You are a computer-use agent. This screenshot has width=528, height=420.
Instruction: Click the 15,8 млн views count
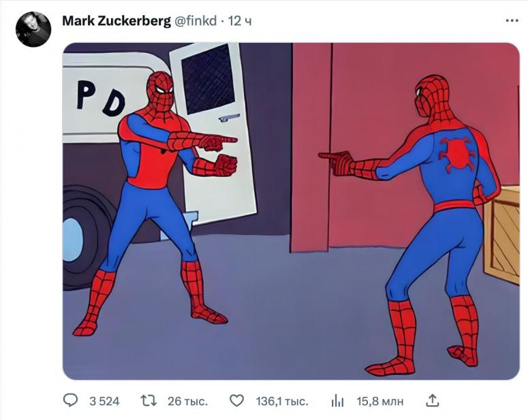[380, 401]
